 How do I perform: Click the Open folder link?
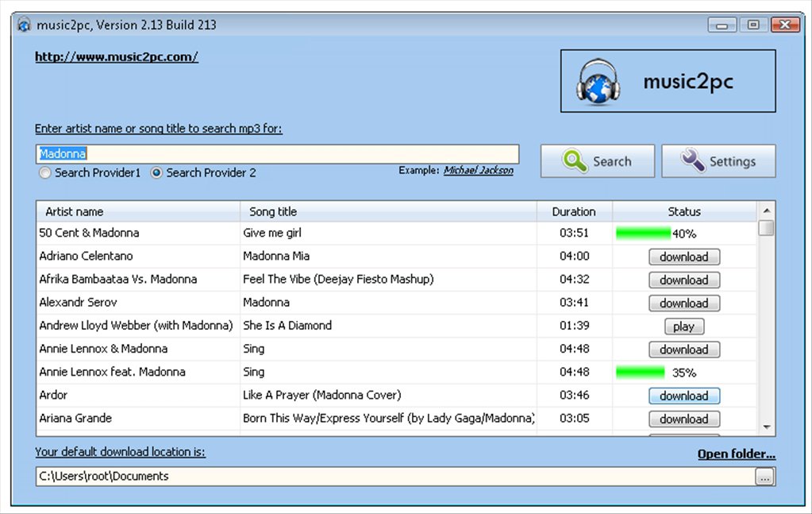pos(737,454)
